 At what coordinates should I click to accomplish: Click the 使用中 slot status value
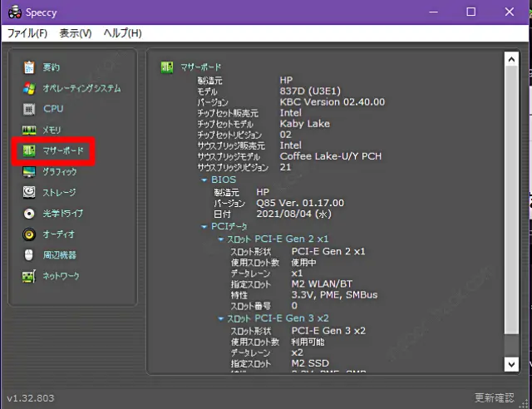coord(303,263)
